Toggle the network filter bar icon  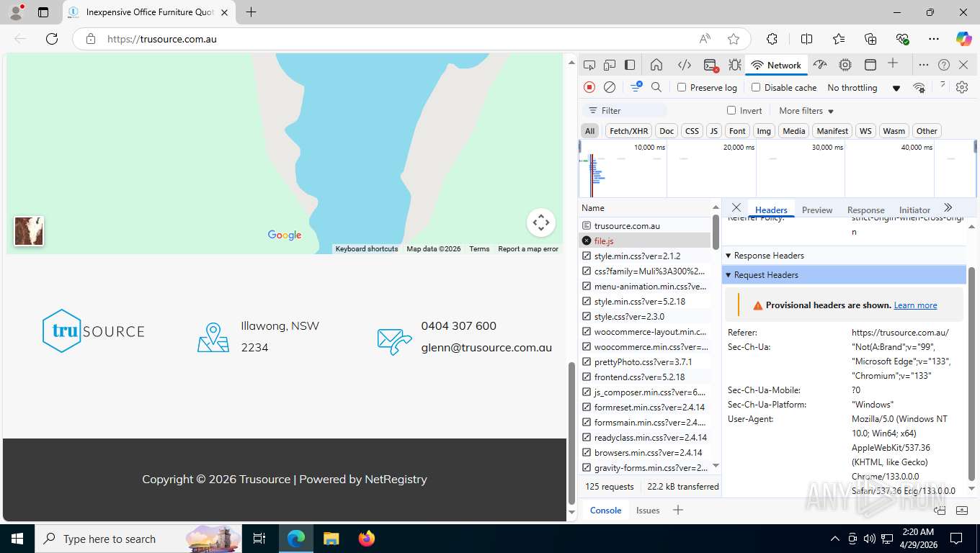coord(636,87)
